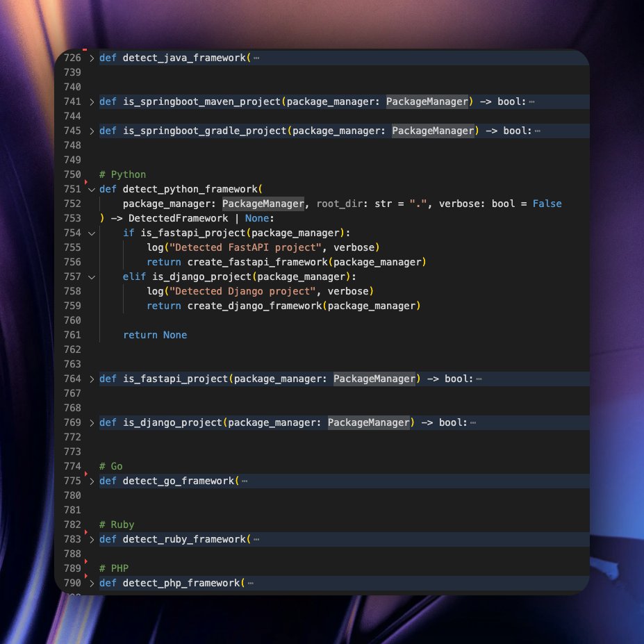Click highlighted PackageManager on line 769

[x=368, y=422]
